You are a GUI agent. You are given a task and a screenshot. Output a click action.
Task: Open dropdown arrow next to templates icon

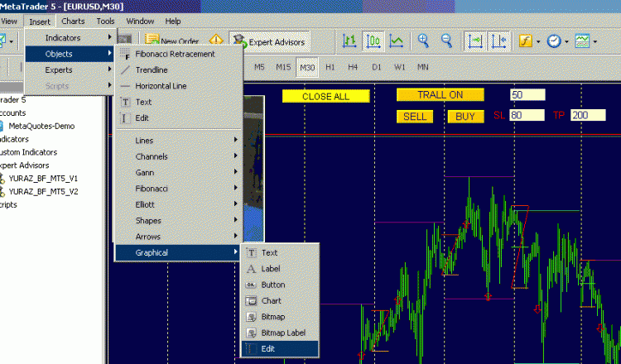pos(595,41)
